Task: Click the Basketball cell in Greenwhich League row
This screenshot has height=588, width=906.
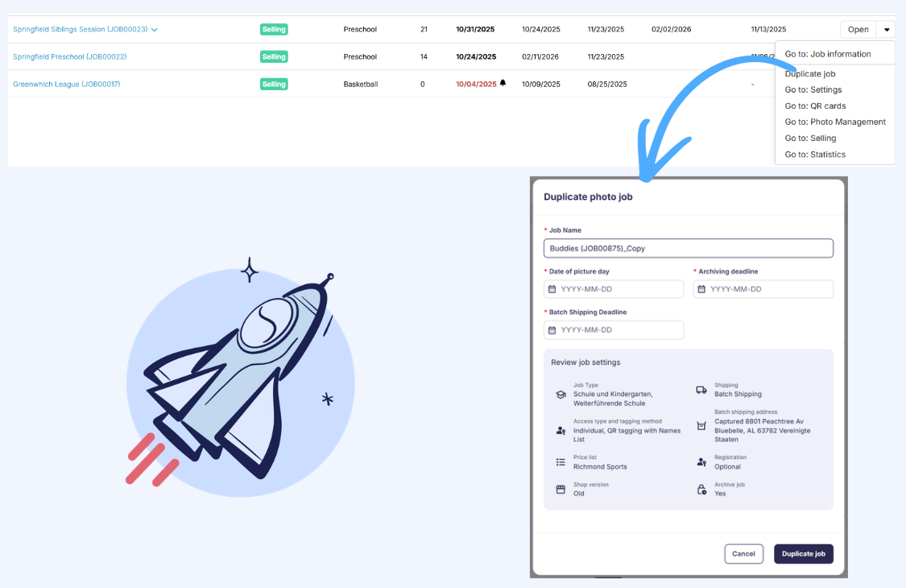Action: click(x=361, y=85)
